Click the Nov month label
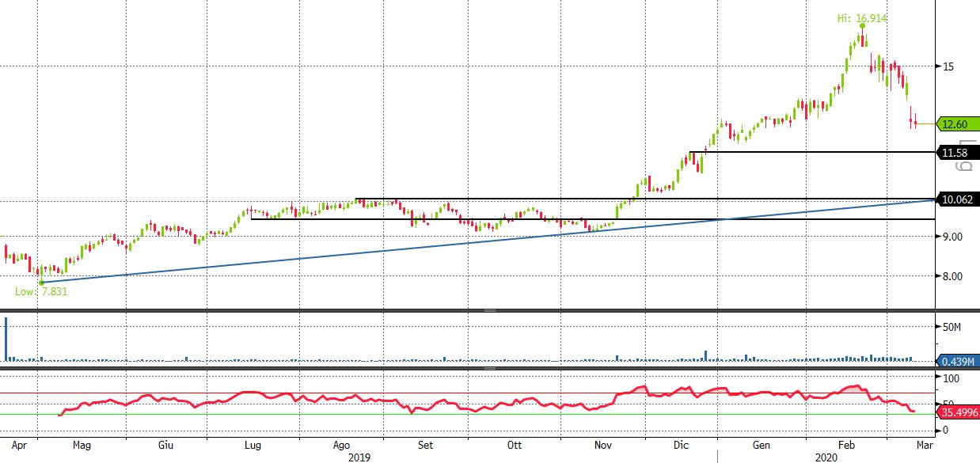 point(604,445)
